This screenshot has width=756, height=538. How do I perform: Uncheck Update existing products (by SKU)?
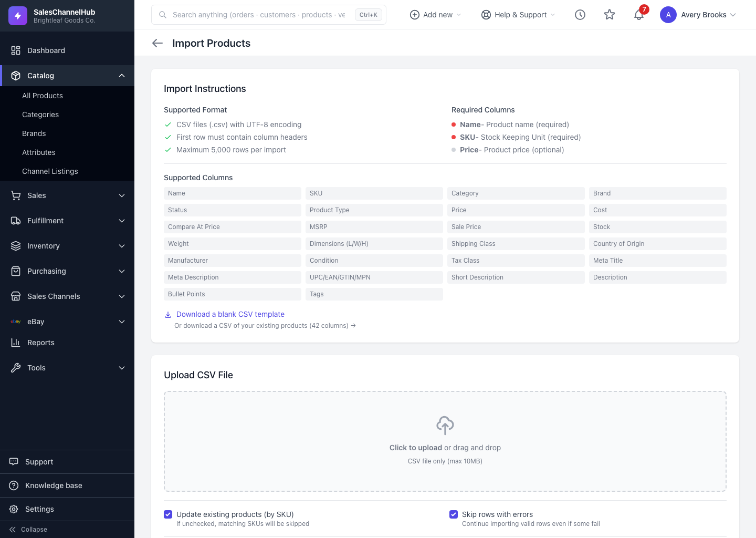168,514
